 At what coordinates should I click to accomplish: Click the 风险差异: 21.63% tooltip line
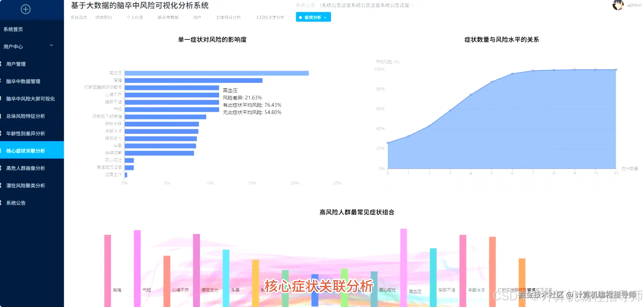[x=242, y=98]
